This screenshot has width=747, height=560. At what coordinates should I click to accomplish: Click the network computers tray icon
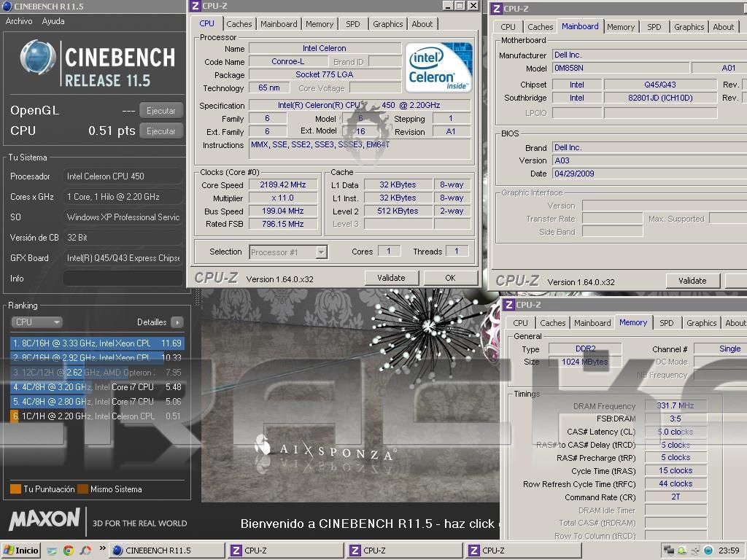pyautogui.click(x=670, y=551)
